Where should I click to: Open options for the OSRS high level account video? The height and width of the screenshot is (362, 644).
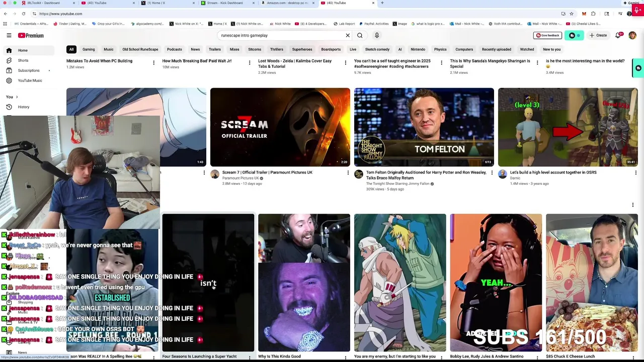point(635,173)
